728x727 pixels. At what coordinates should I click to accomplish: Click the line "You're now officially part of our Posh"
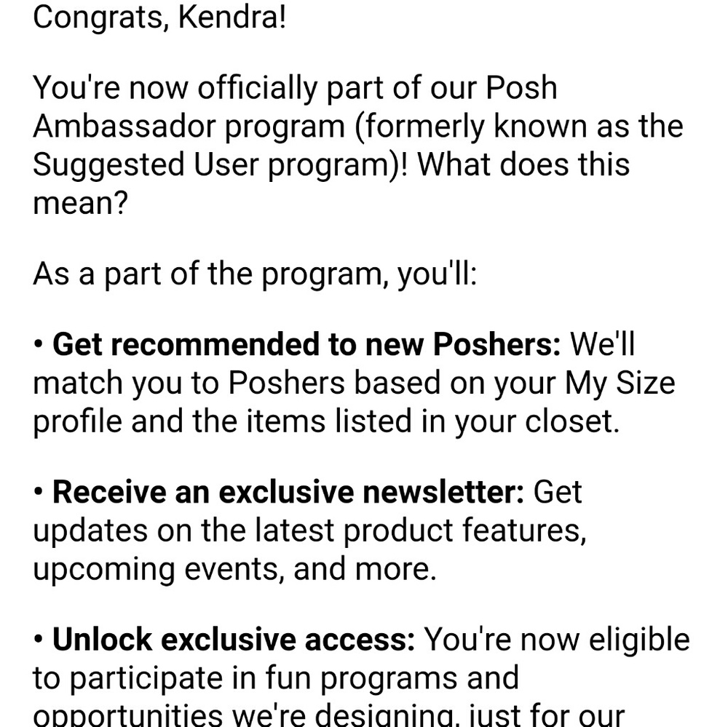[x=295, y=88]
